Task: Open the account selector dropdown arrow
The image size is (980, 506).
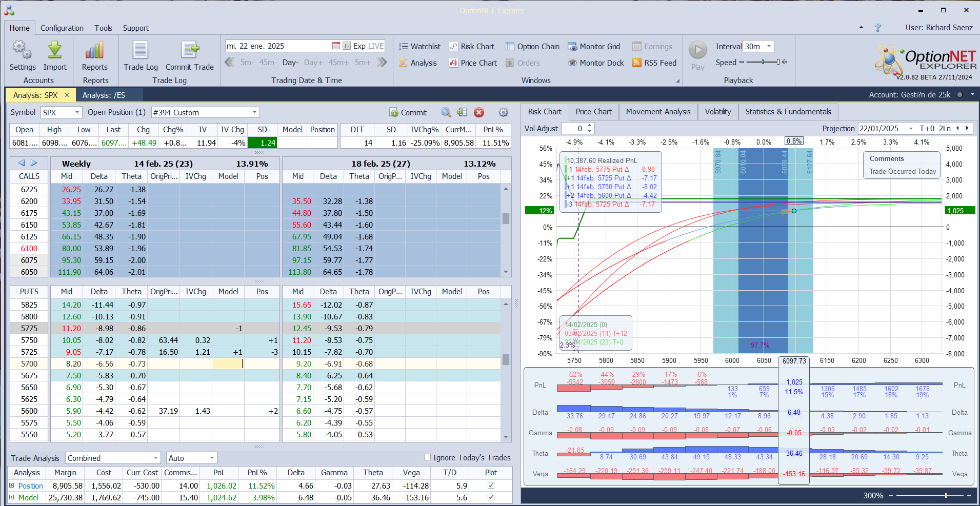Action: [972, 95]
